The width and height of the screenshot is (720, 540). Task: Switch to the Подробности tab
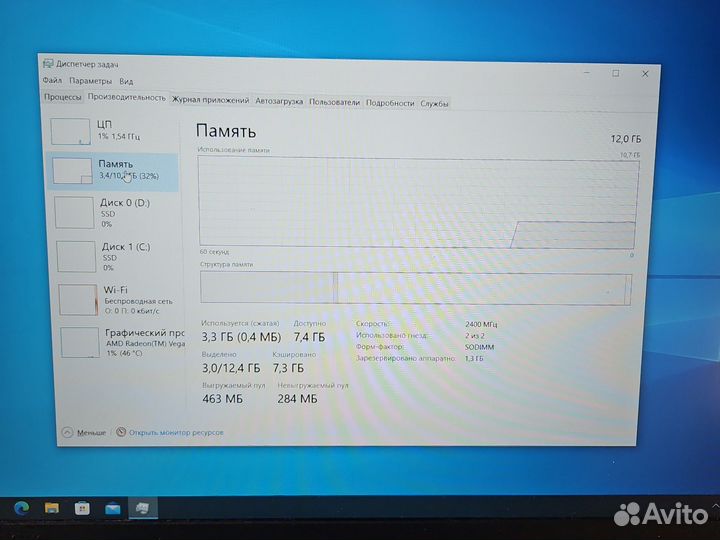[x=390, y=103]
